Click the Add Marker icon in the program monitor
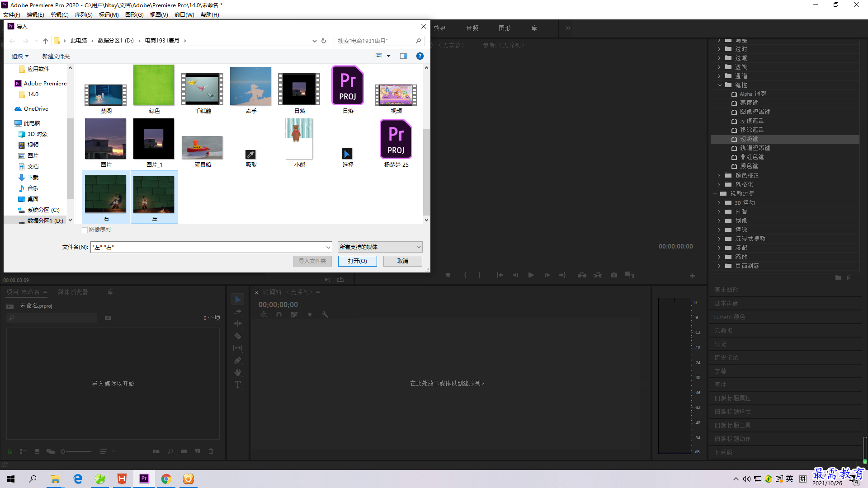Viewport: 868px width, 488px height. (448, 275)
